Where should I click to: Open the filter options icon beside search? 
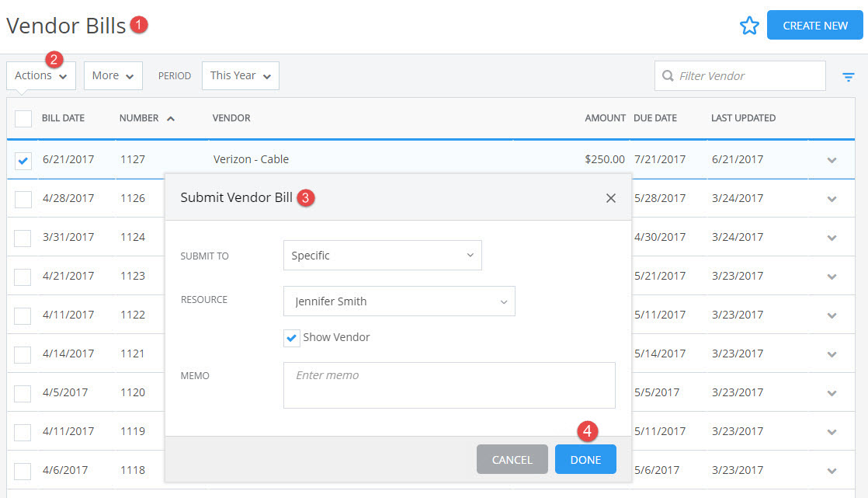click(848, 76)
